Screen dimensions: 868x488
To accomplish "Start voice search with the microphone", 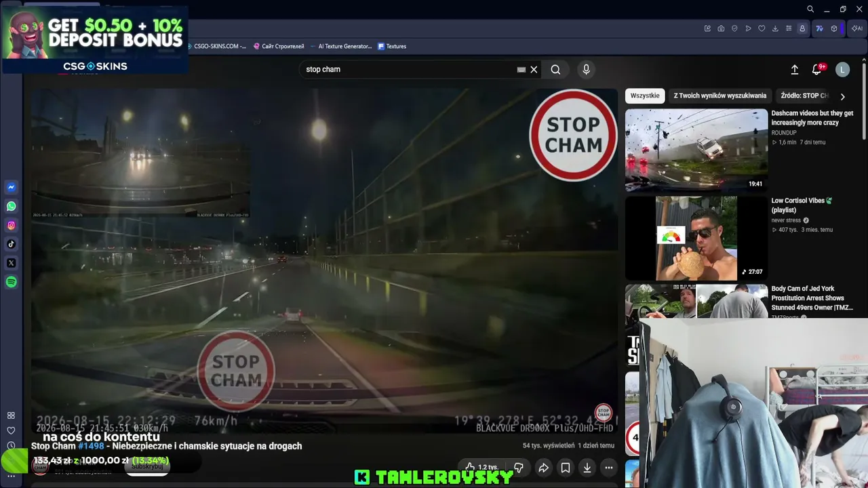I will pos(587,69).
